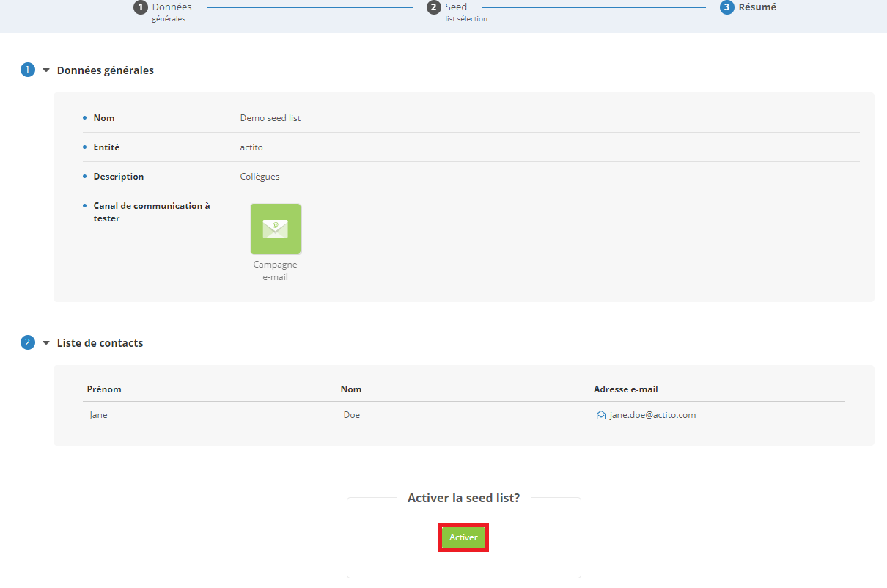Collapse the Données générales section arrow
Image resolution: width=887 pixels, height=588 pixels.
point(46,70)
